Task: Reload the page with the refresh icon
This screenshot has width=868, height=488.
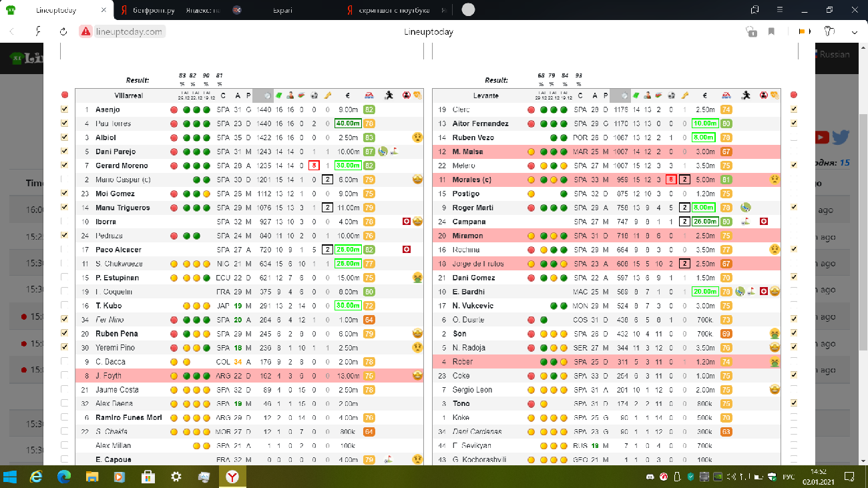Action: coord(63,31)
